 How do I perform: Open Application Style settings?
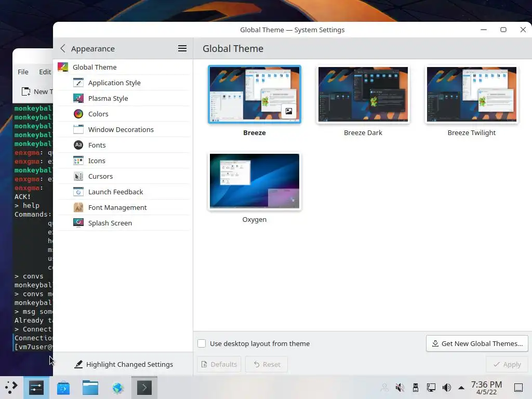(x=123, y=83)
